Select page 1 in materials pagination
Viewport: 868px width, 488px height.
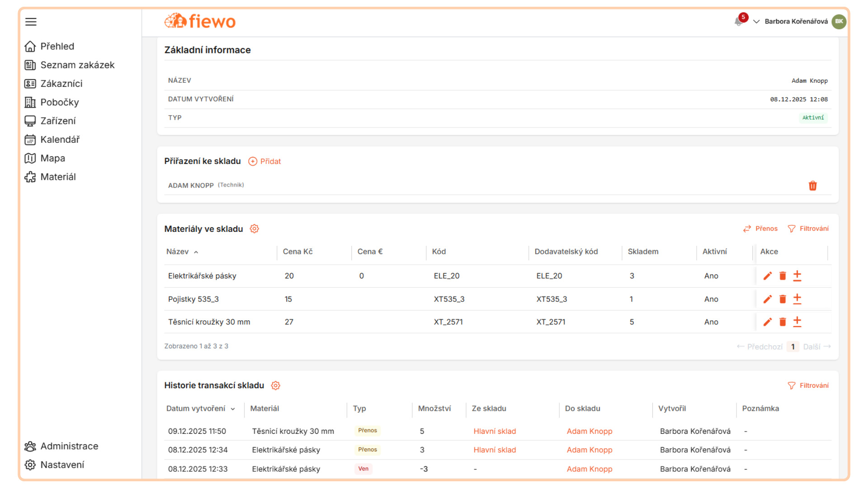click(793, 347)
